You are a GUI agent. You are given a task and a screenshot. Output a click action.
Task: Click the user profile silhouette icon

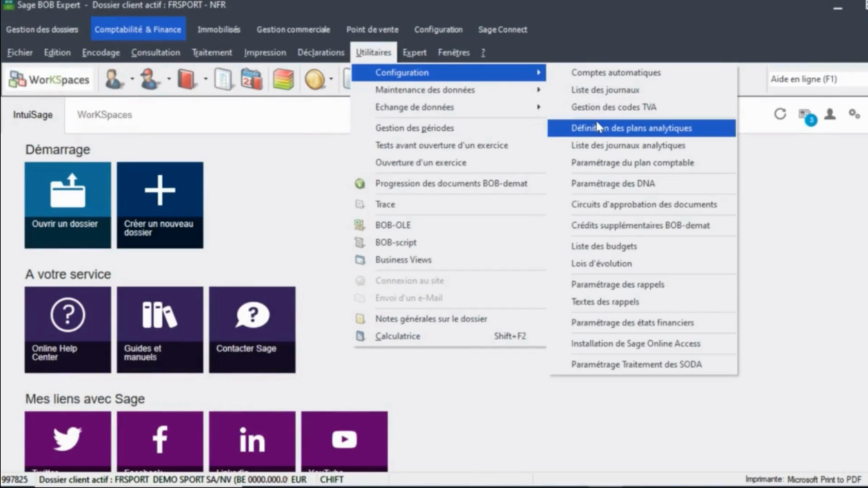[x=830, y=114]
